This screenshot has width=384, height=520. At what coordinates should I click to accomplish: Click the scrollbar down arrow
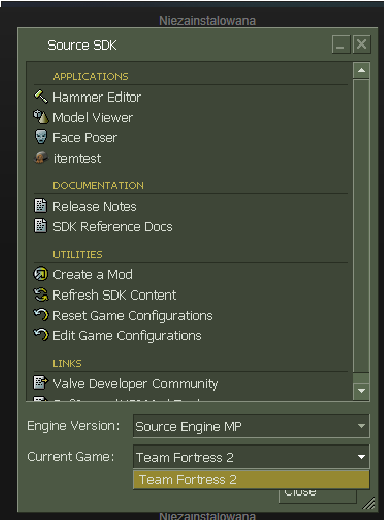[361, 391]
